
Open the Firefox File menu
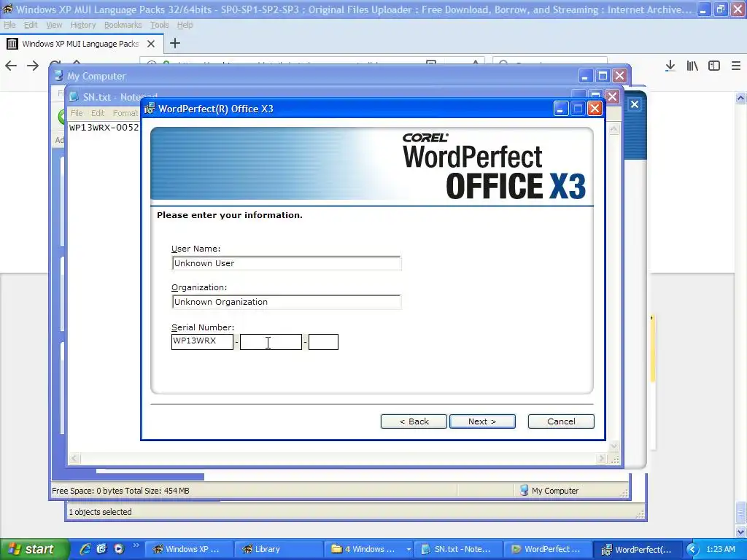coord(9,25)
